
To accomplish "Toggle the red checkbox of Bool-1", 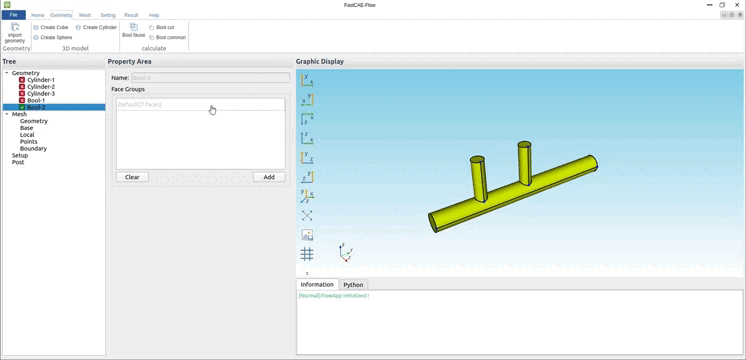I will click(22, 101).
